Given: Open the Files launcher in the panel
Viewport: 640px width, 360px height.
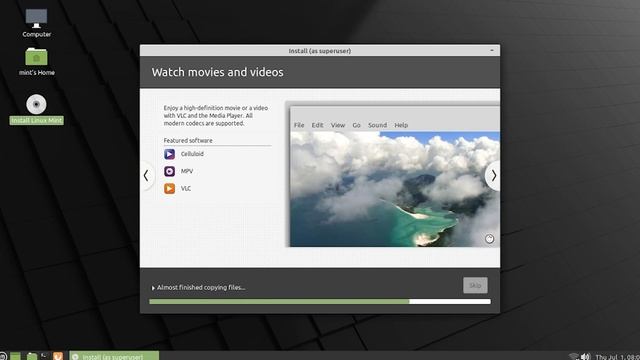Looking at the screenshot, I should point(32,356).
